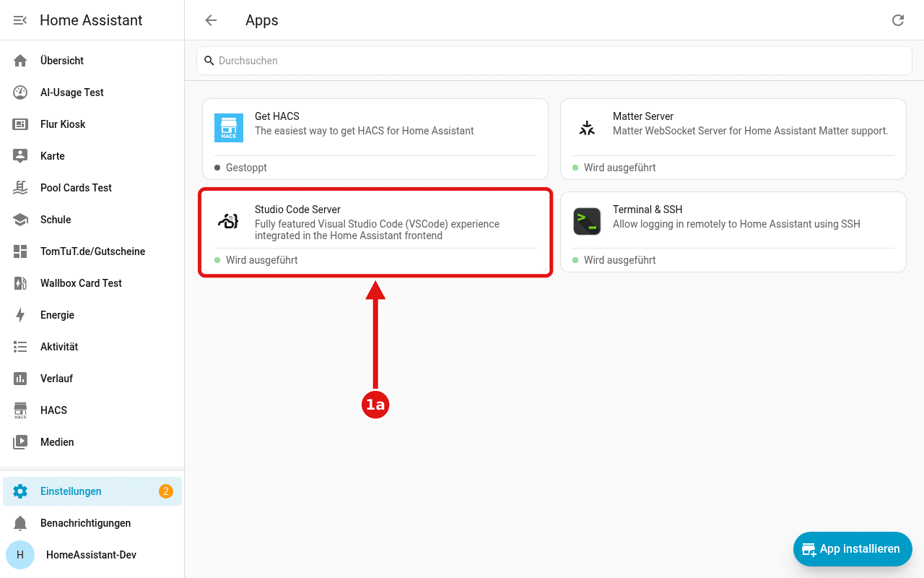The height and width of the screenshot is (578, 924).
Task: Click the Gestoppt status under Get HACS
Action: [246, 168]
